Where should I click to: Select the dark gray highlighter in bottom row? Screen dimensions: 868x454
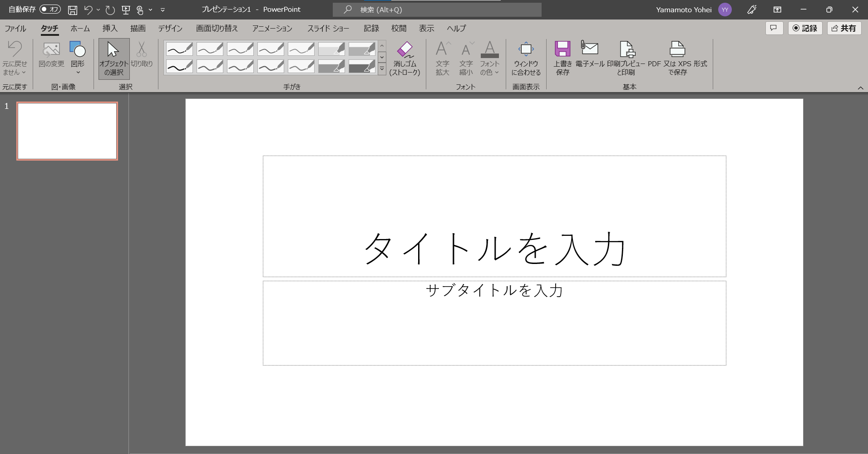[362, 66]
